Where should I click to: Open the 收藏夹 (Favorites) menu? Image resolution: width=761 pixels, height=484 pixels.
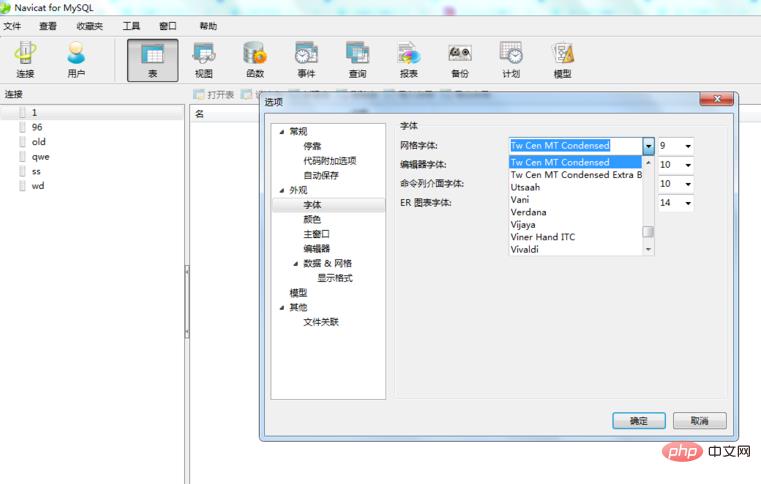[90, 26]
